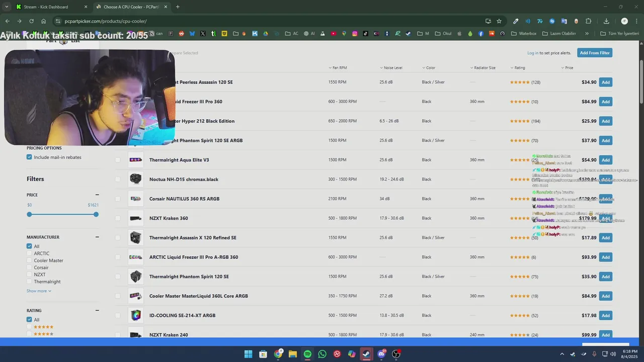
Task: Open the Facebook bookmark
Action: click(481, 34)
